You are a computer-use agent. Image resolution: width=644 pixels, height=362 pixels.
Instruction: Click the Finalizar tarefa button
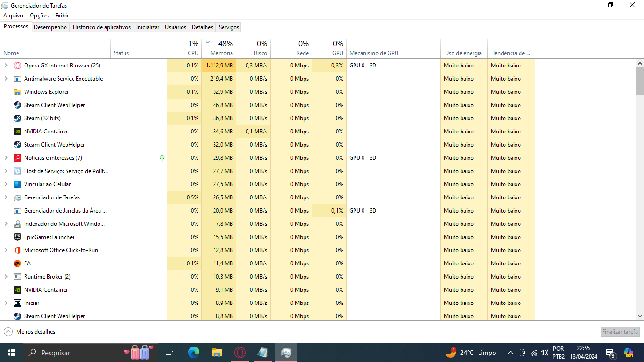(620, 332)
